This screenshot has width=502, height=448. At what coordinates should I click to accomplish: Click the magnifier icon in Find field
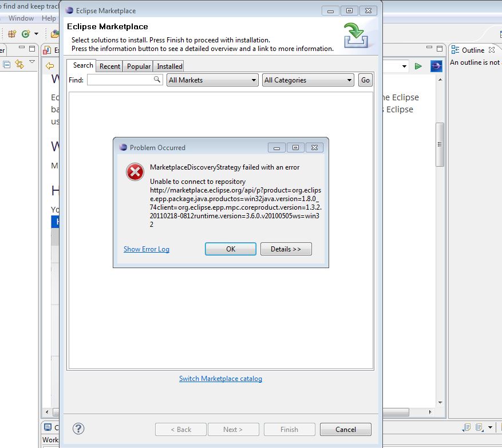pos(157,79)
